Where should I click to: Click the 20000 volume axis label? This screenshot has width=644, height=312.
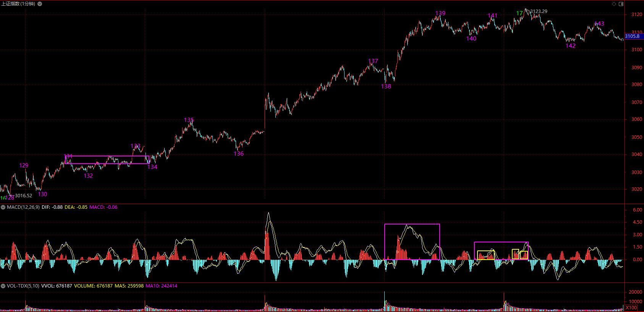[x=636, y=292]
